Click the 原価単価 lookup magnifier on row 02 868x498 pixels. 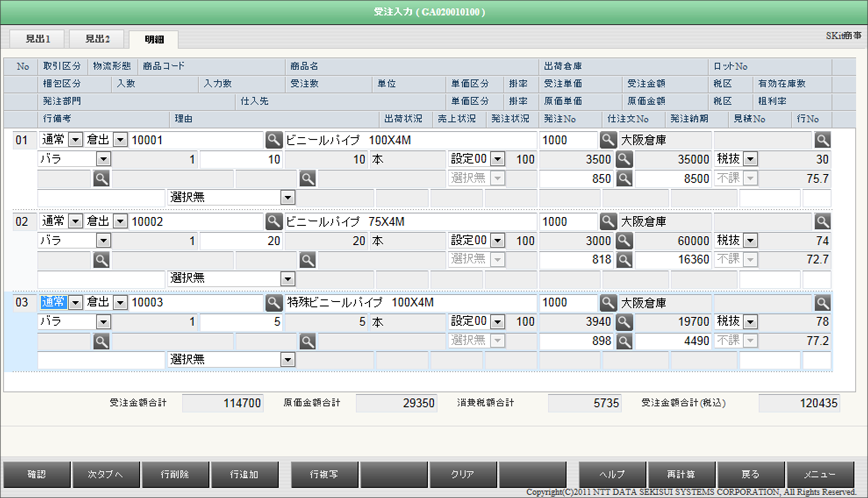[623, 259]
